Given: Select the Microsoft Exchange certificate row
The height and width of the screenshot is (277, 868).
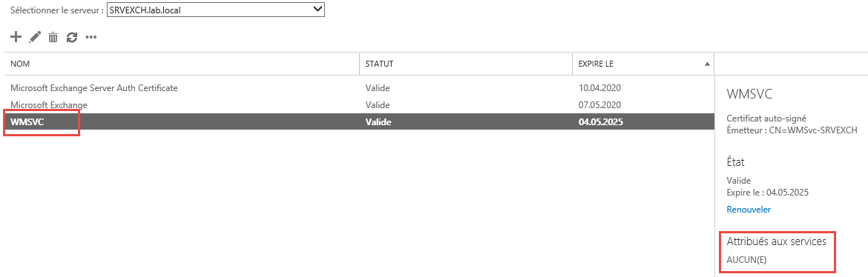Looking at the screenshot, I should (359, 104).
